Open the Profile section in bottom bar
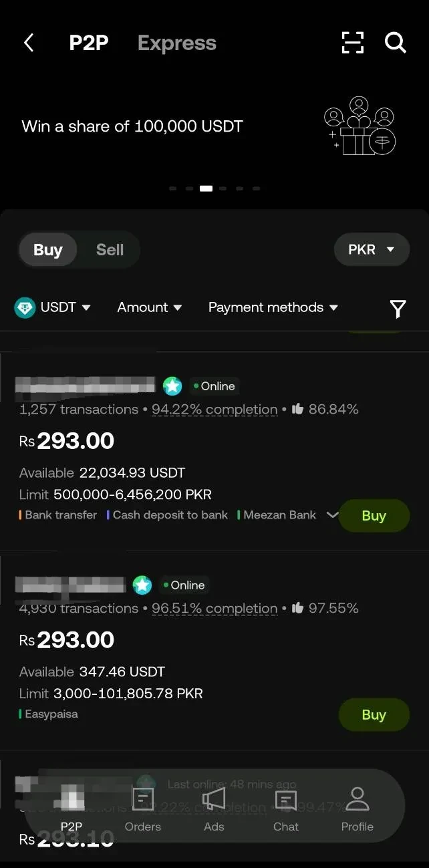This screenshot has height=868, width=429. tap(357, 810)
